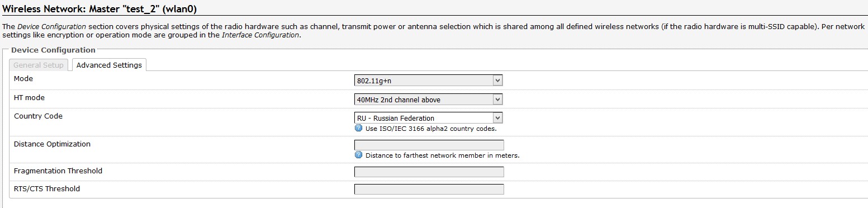868x208 pixels.
Task: Click the Mode field label
Action: point(23,79)
